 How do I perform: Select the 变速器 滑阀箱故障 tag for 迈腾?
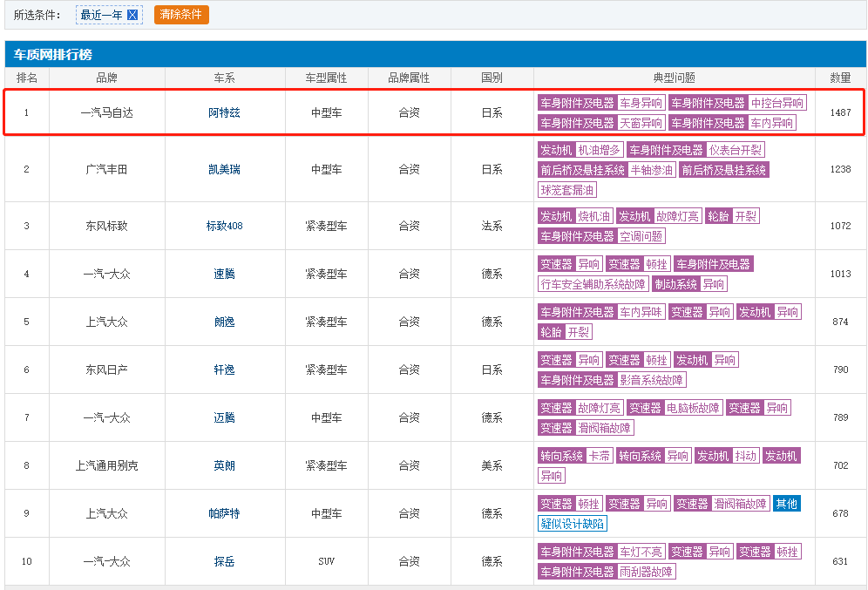click(586, 428)
